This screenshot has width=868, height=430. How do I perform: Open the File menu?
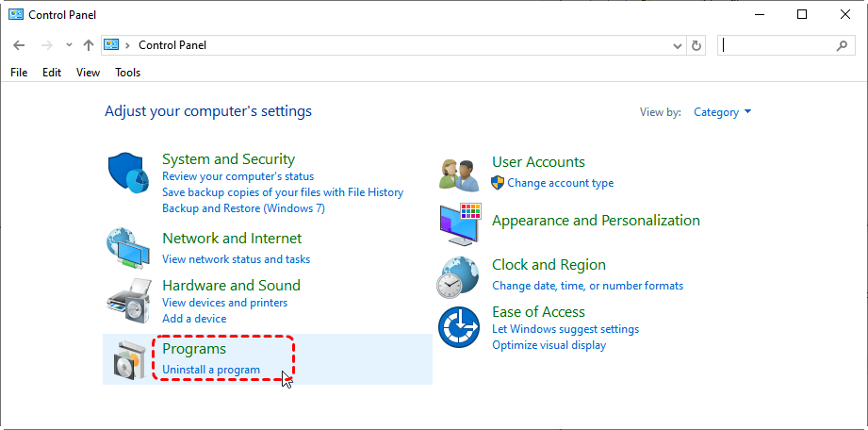pyautogui.click(x=19, y=73)
